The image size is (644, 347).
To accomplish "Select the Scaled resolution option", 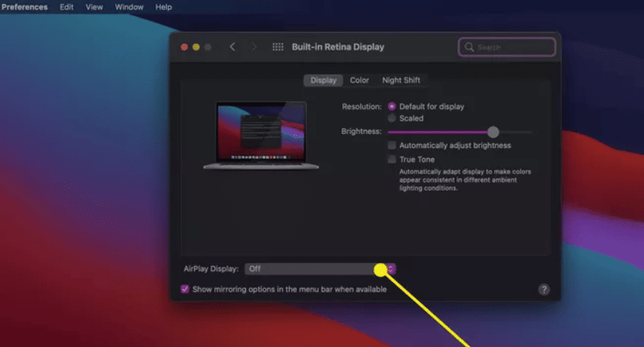I will click(391, 118).
